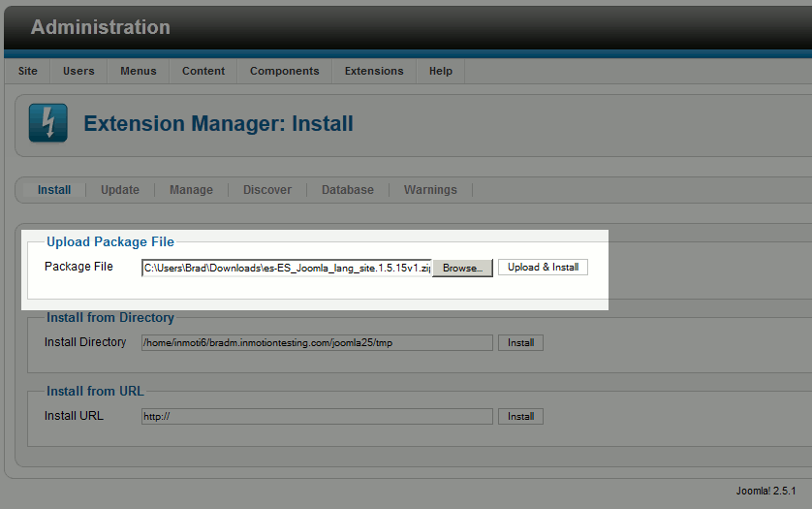Click Install button next to Install URL

coord(520,416)
